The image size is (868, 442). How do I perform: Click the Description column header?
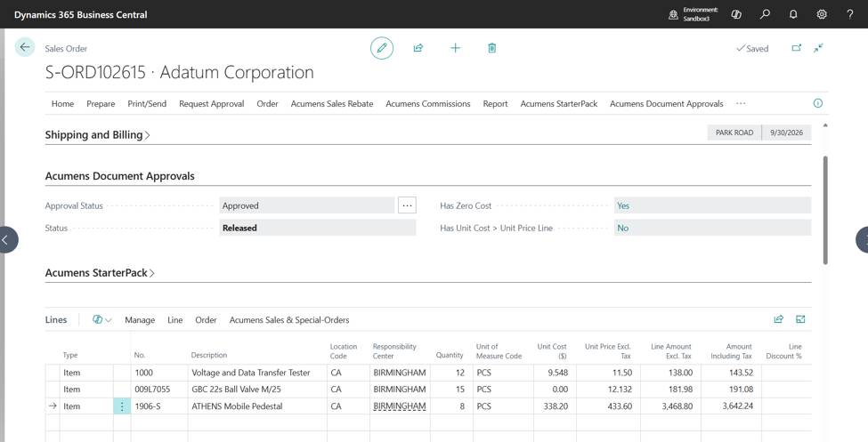(209, 355)
